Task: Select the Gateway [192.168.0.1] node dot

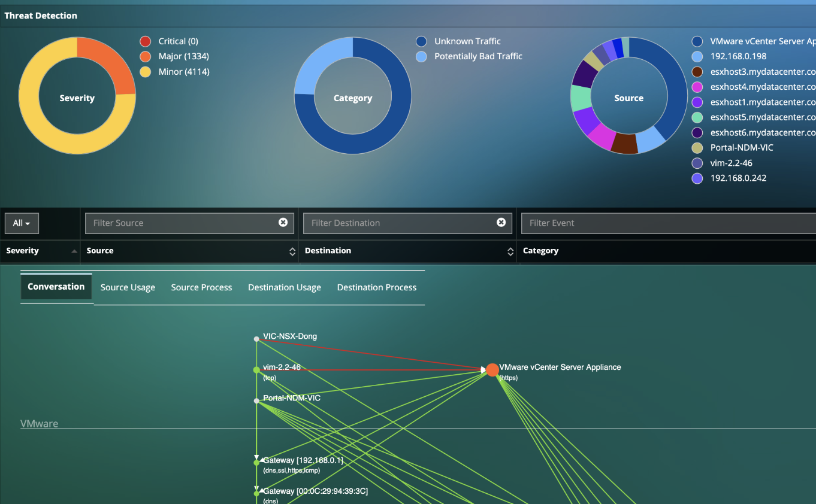Action: pyautogui.click(x=256, y=463)
